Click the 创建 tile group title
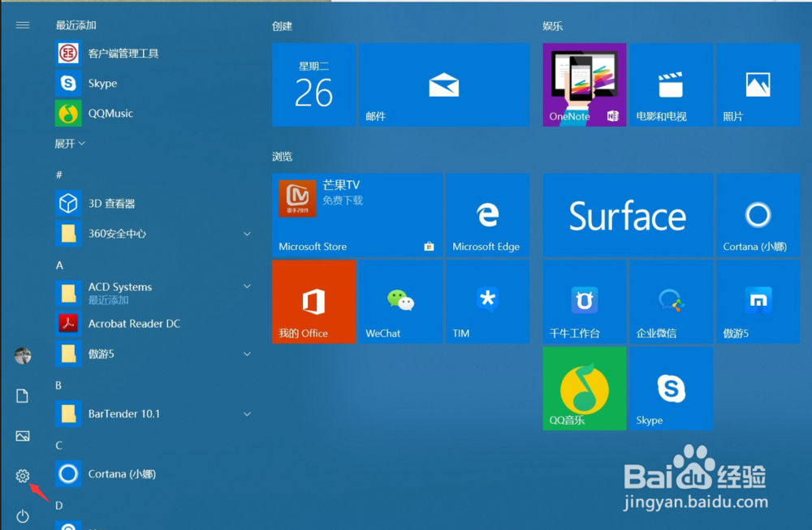Viewport: 812px width, 530px height. [283, 26]
